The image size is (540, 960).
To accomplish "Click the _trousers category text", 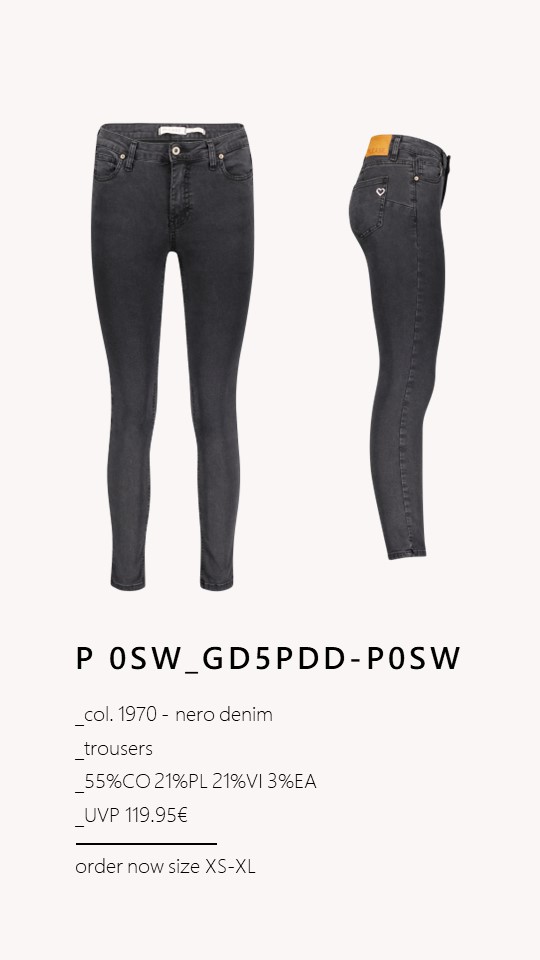I will (114, 748).
